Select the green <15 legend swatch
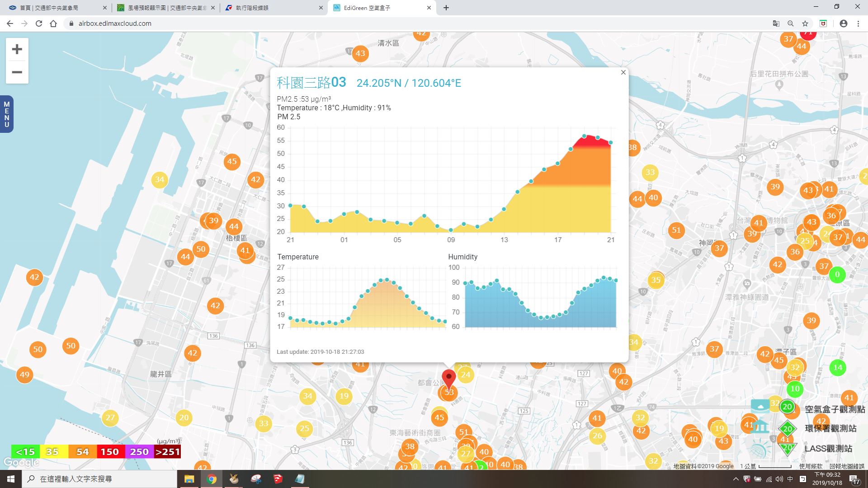The height and width of the screenshot is (488, 868). [x=25, y=451]
